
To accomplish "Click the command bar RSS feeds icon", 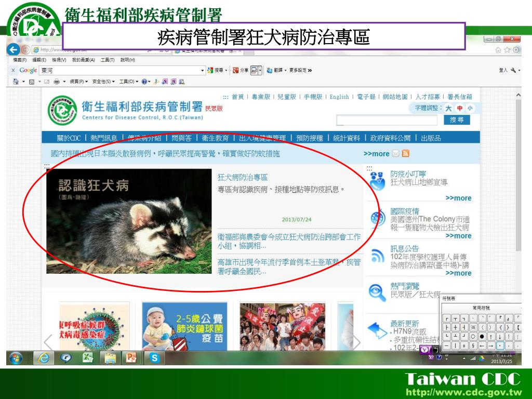I will pos(32,82).
